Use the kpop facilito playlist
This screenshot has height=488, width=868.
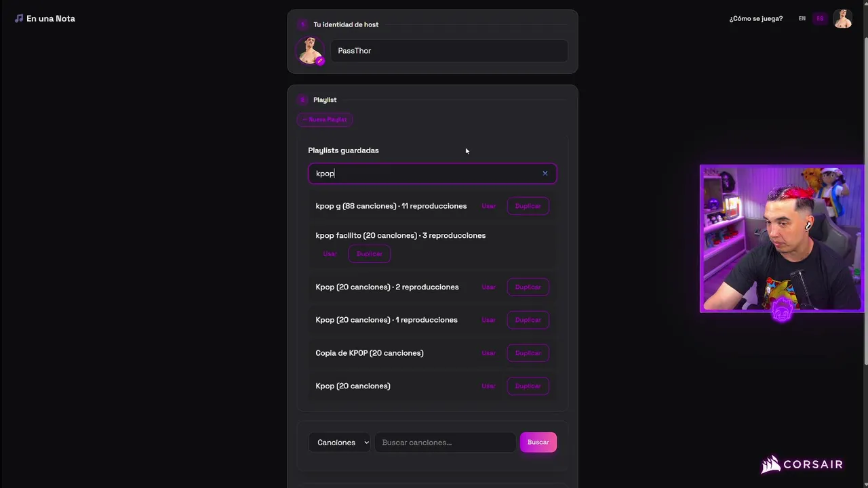tap(330, 253)
